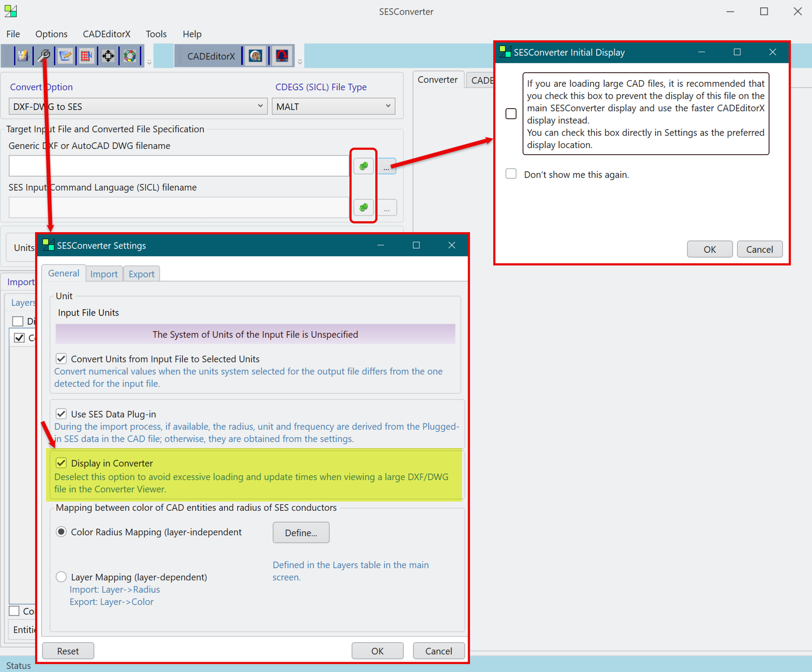Click green link icon beside DXF filename field

(364, 166)
